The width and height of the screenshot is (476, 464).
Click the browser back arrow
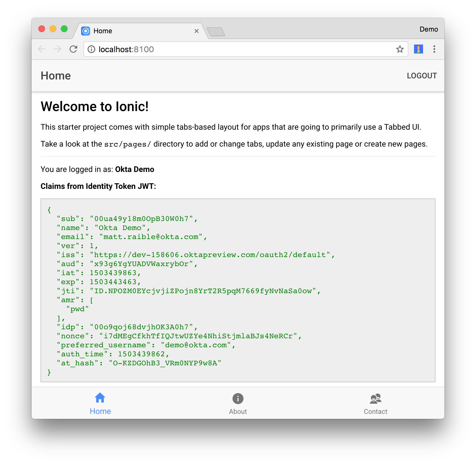[42, 49]
